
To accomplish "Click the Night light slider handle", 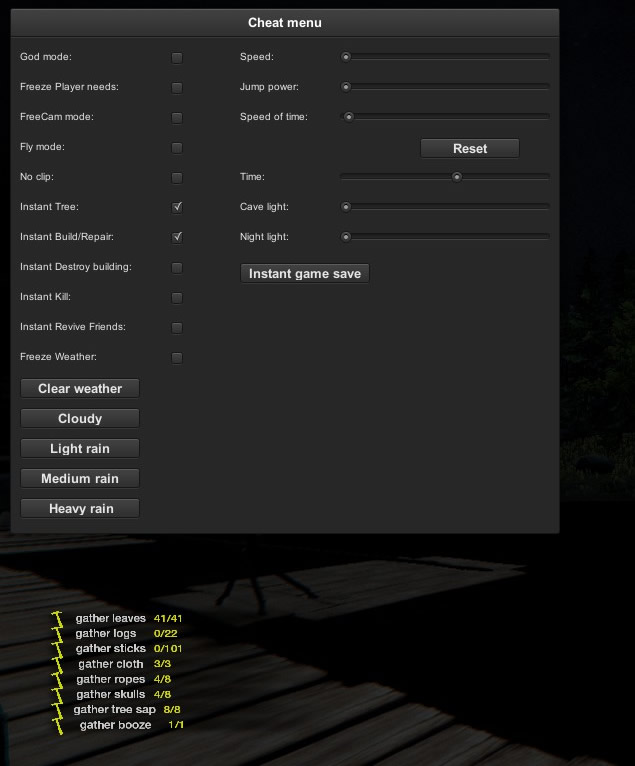I will coord(346,237).
